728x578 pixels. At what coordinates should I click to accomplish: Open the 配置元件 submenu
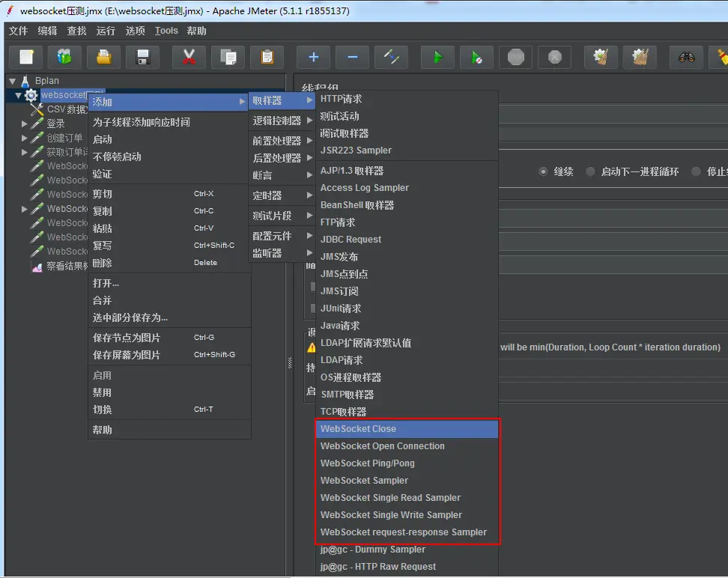pos(282,236)
